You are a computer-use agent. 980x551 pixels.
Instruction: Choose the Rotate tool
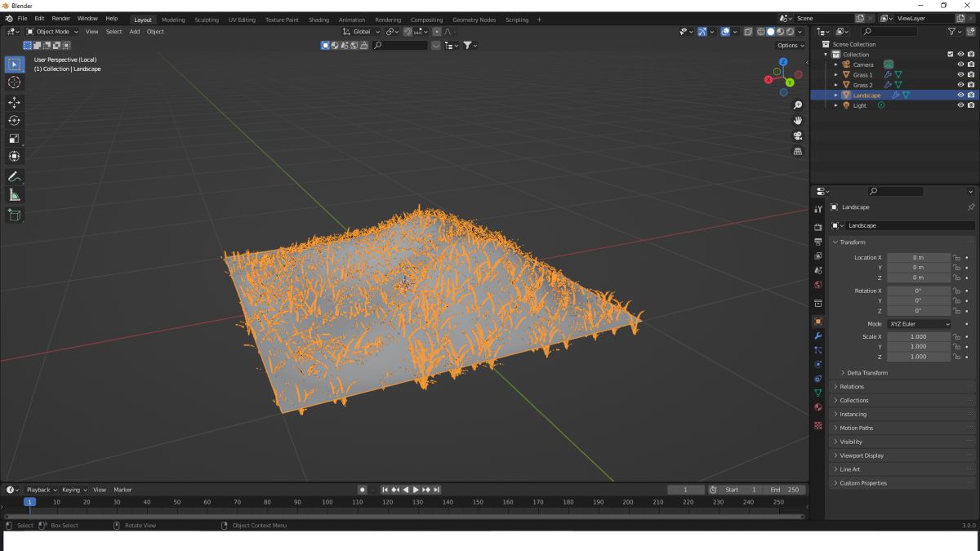point(15,120)
